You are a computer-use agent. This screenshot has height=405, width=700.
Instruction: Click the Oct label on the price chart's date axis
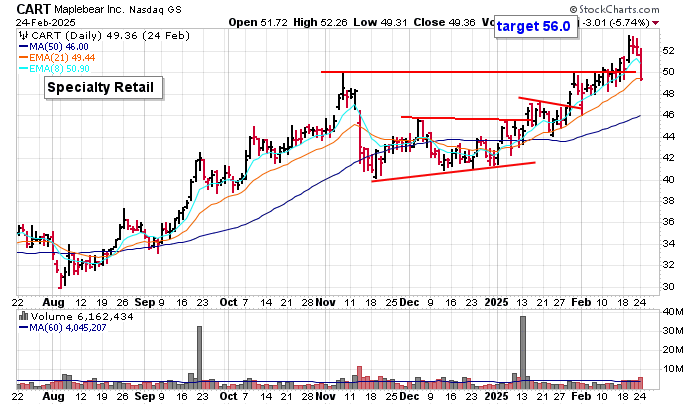(229, 302)
